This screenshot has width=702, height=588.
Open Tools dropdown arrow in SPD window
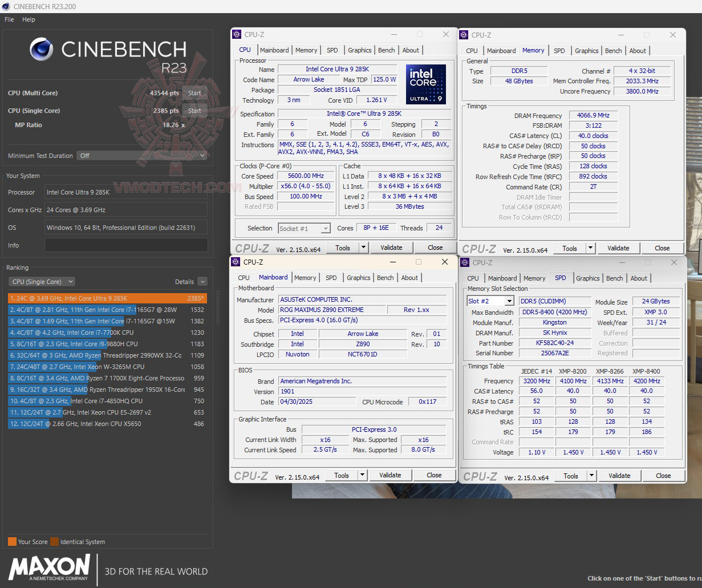pyautogui.click(x=591, y=476)
